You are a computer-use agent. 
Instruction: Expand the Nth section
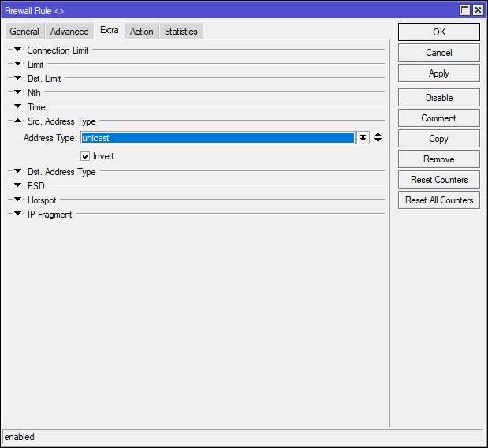(x=18, y=92)
